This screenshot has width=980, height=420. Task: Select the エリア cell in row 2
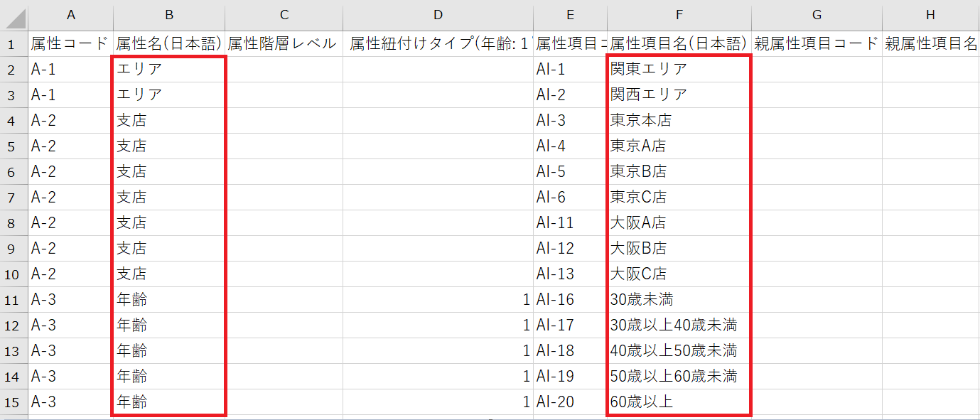pos(168,68)
